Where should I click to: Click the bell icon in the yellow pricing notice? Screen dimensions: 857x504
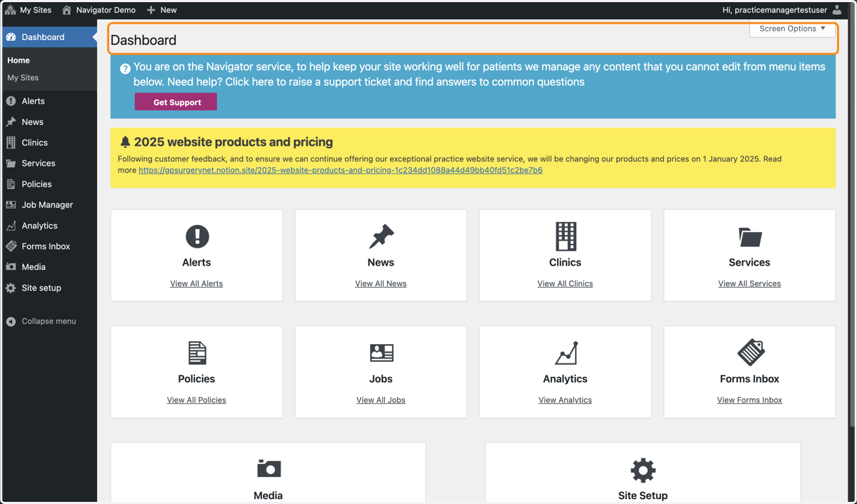pyautogui.click(x=126, y=142)
